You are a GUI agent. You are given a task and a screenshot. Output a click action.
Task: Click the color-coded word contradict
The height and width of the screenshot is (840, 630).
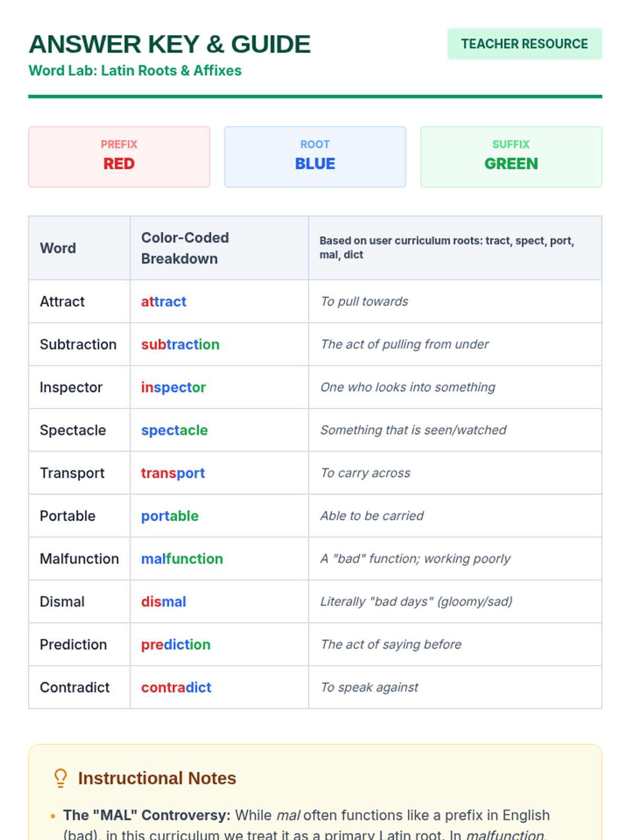176,688
